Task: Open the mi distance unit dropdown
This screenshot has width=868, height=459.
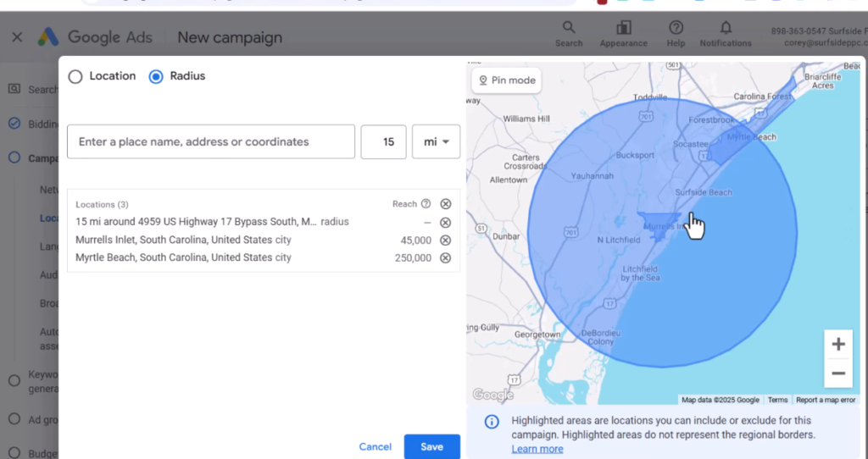Action: [436, 141]
